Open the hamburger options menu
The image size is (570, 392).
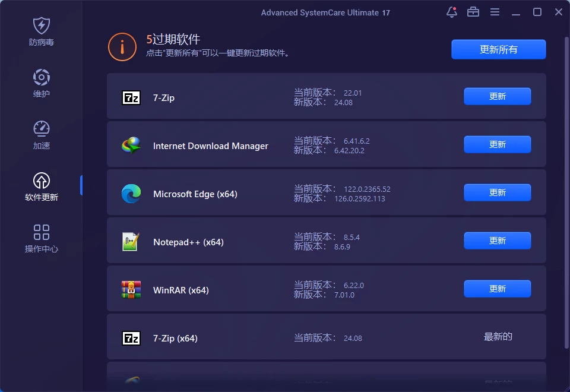pos(495,12)
